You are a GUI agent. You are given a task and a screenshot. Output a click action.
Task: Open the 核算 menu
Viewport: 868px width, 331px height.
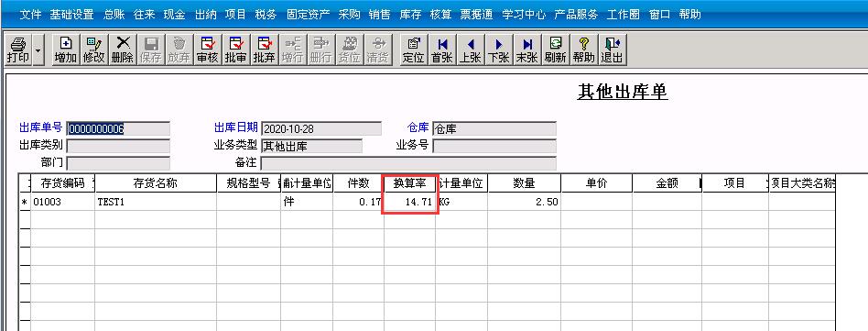click(440, 15)
